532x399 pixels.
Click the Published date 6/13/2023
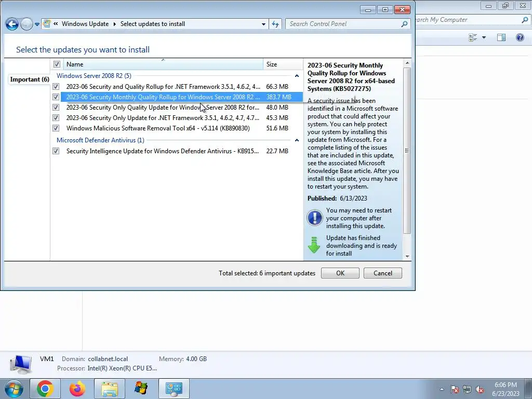(x=353, y=198)
